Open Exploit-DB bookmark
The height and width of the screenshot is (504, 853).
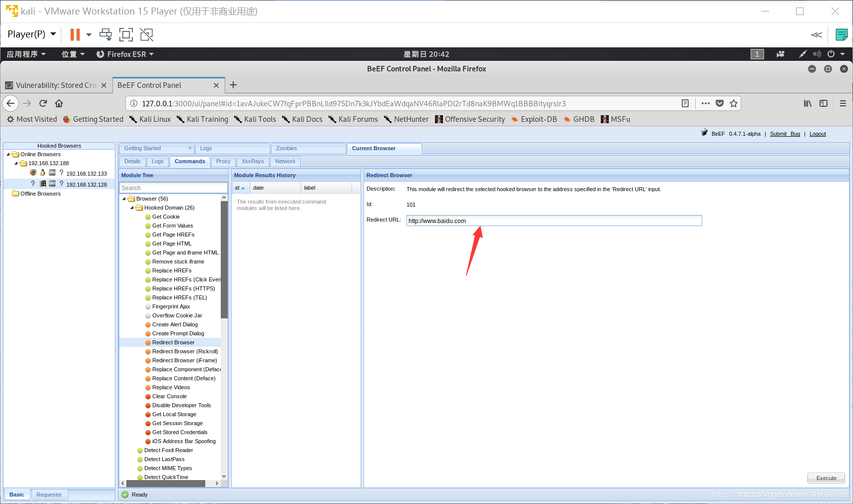(x=534, y=119)
